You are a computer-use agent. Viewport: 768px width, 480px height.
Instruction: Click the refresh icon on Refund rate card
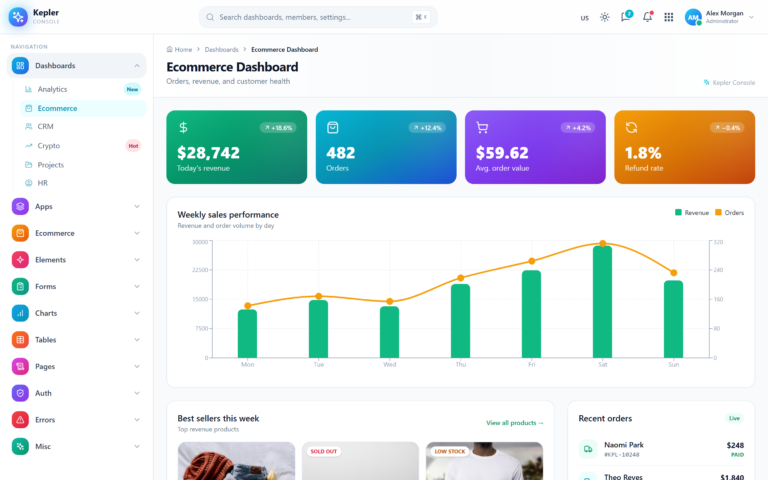point(631,128)
